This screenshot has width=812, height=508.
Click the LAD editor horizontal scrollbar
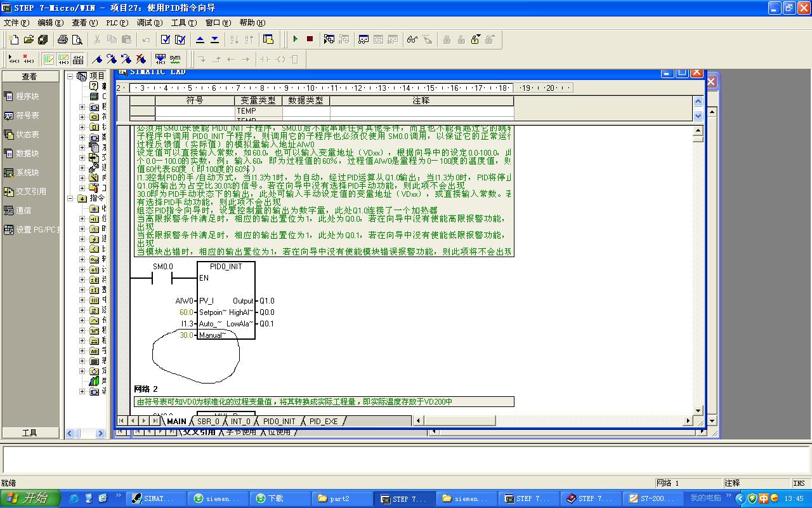pyautogui.click(x=552, y=420)
